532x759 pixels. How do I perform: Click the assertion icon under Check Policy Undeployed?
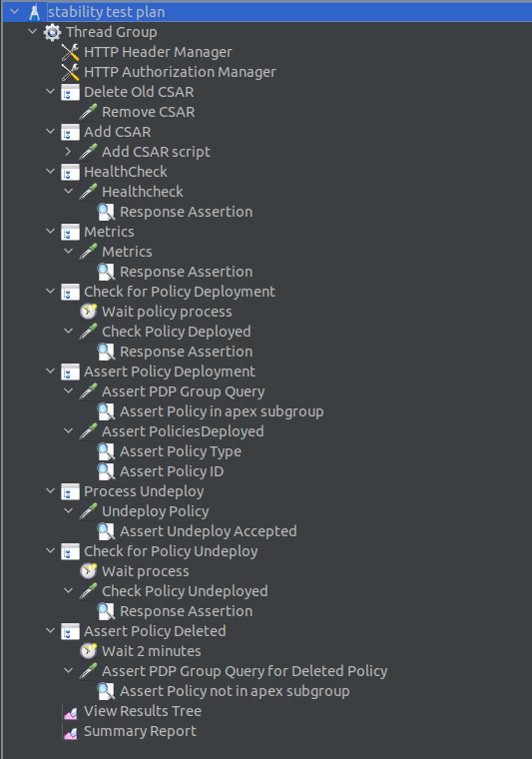[x=106, y=611]
